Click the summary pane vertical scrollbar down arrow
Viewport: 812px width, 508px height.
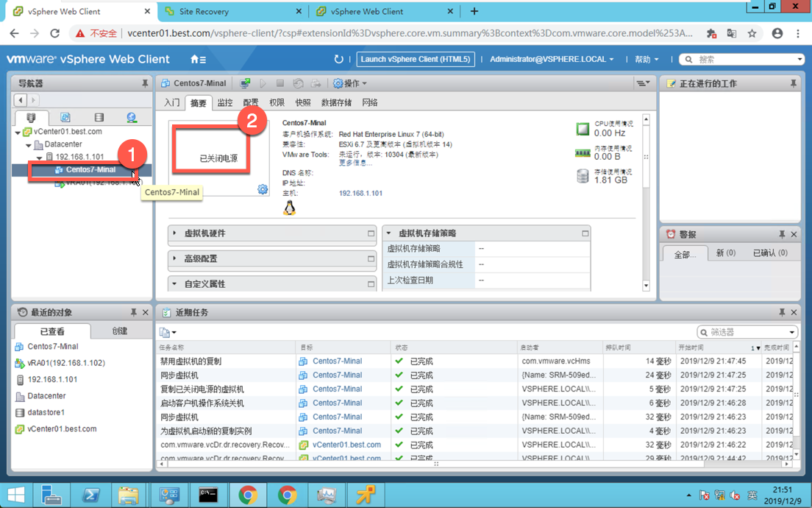pos(646,285)
